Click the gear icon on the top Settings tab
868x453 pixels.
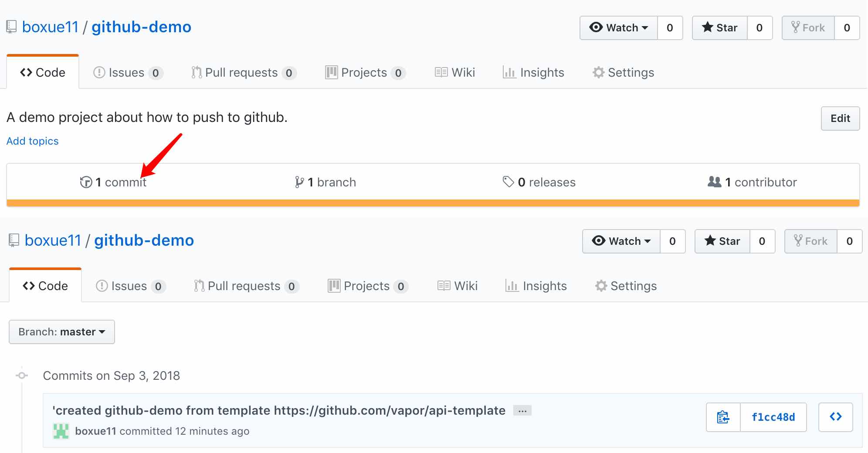[x=599, y=72]
